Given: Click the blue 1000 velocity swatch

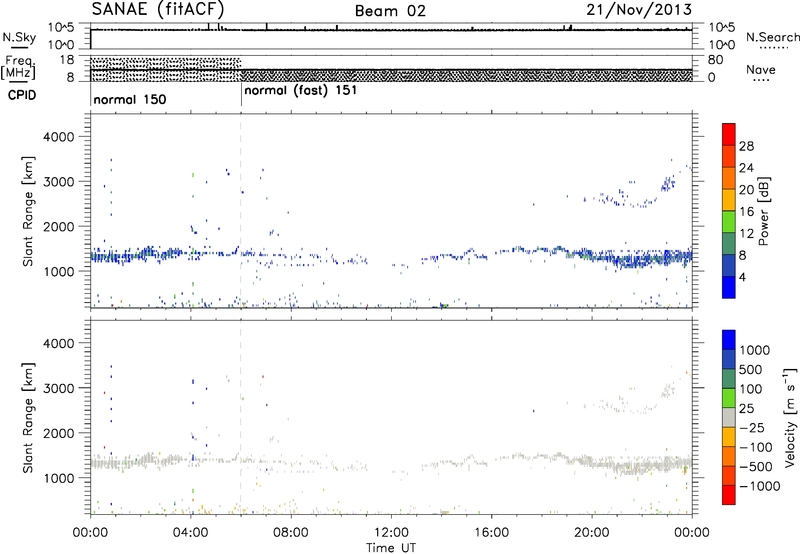Looking at the screenshot, I should point(729,340).
